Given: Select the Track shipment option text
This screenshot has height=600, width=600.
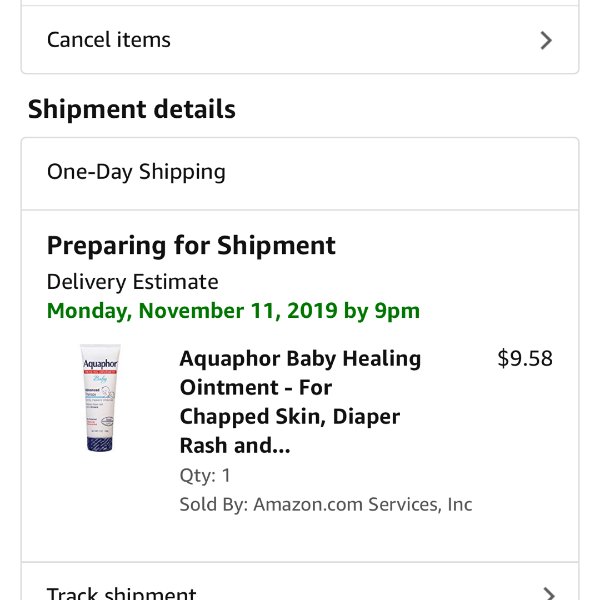Looking at the screenshot, I should click(x=121, y=593).
